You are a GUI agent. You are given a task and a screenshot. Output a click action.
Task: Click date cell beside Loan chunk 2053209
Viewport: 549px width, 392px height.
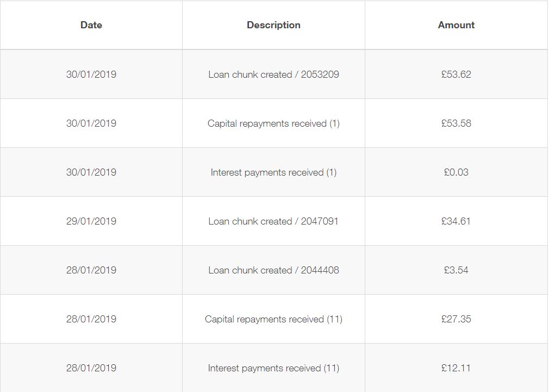click(x=91, y=74)
